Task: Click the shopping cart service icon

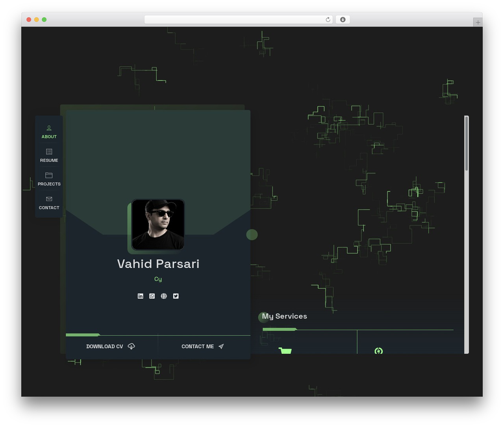Action: tap(285, 350)
